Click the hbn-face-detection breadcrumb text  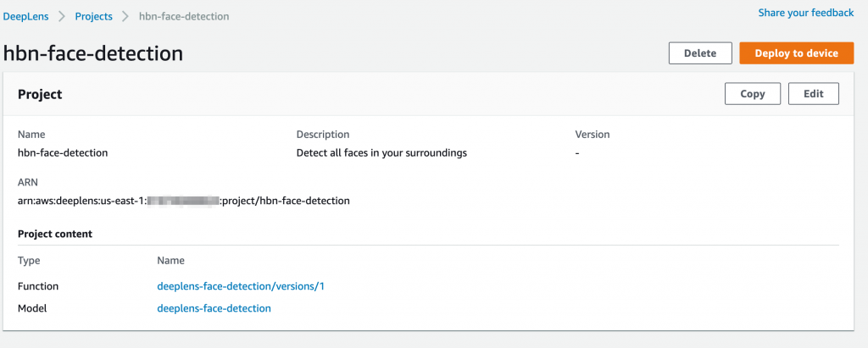[x=184, y=17]
